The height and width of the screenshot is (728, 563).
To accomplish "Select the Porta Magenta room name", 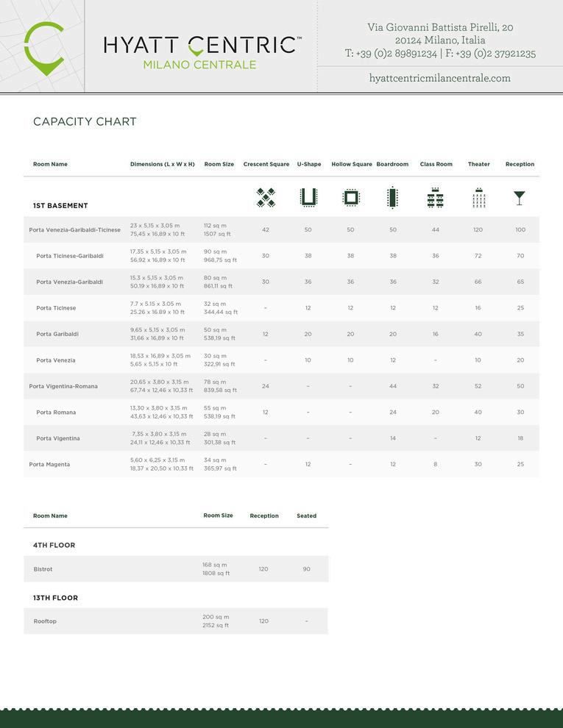I will pos(49,464).
